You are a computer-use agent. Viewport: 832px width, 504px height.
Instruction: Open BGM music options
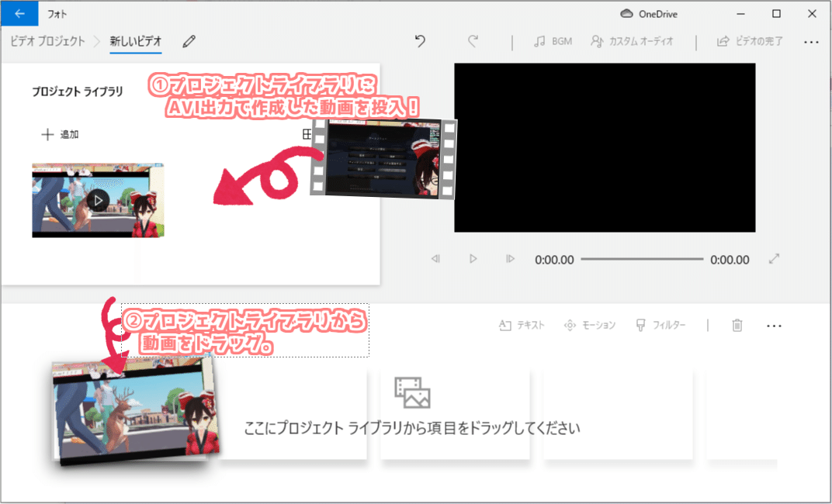pos(553,41)
